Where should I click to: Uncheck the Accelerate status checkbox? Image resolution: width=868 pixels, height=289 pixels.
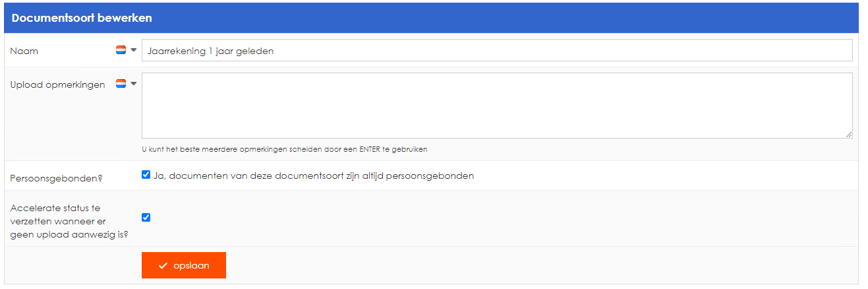click(x=146, y=217)
